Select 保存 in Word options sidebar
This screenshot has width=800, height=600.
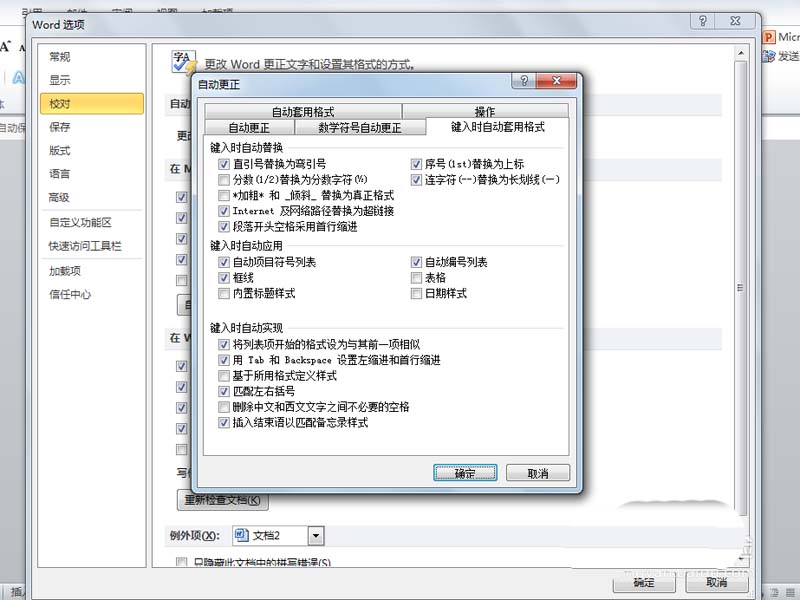(92, 127)
